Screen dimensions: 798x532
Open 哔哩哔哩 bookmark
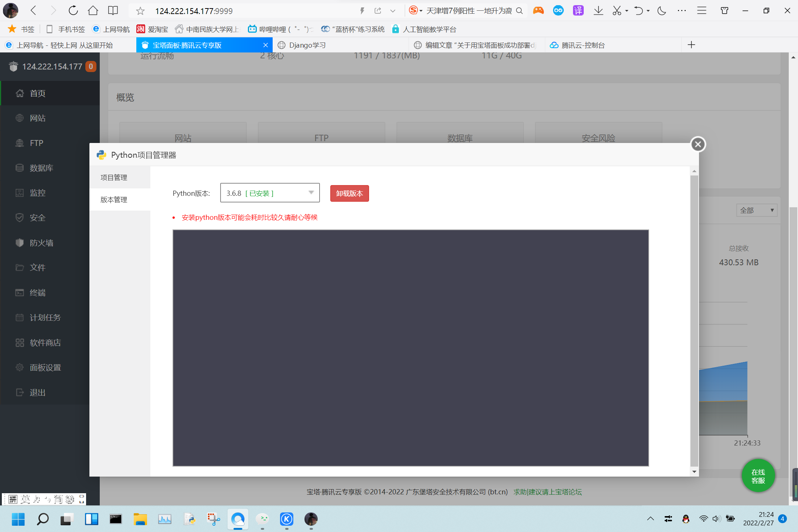(281, 29)
